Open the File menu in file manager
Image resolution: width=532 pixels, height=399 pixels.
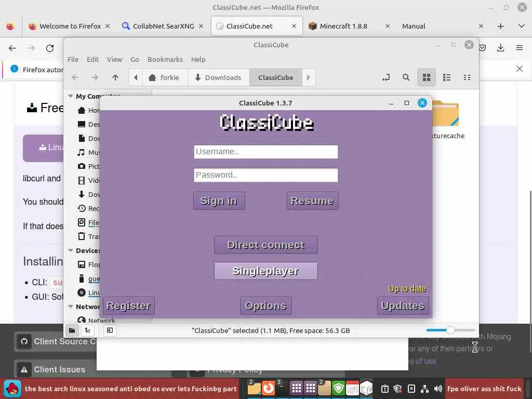tap(73, 59)
